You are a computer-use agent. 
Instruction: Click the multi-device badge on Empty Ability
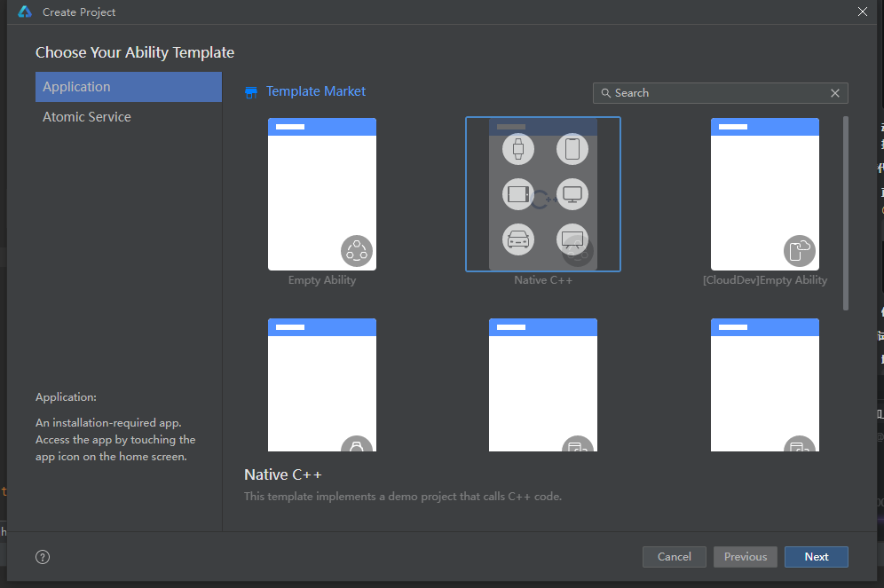pos(356,251)
